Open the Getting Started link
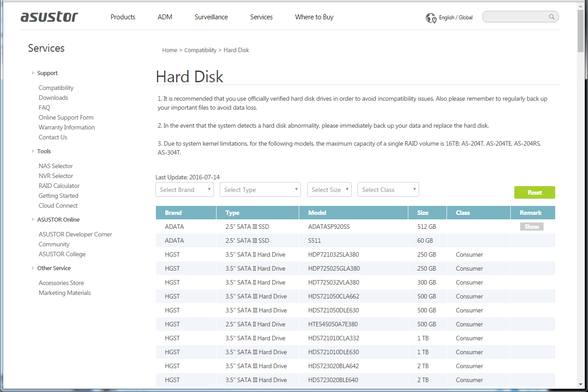 coord(58,196)
